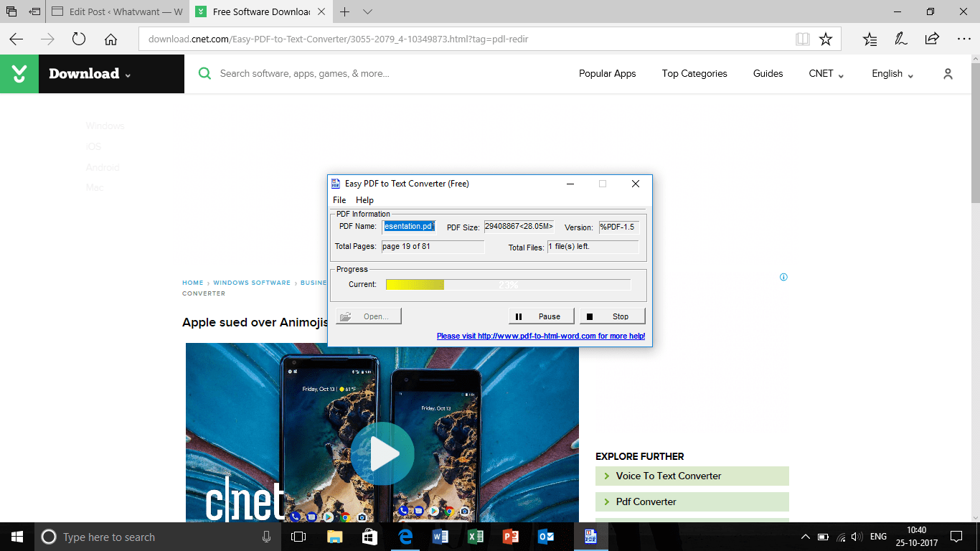Click the Edge forward arrow
Image resolution: width=980 pixels, height=551 pixels.
(48, 39)
